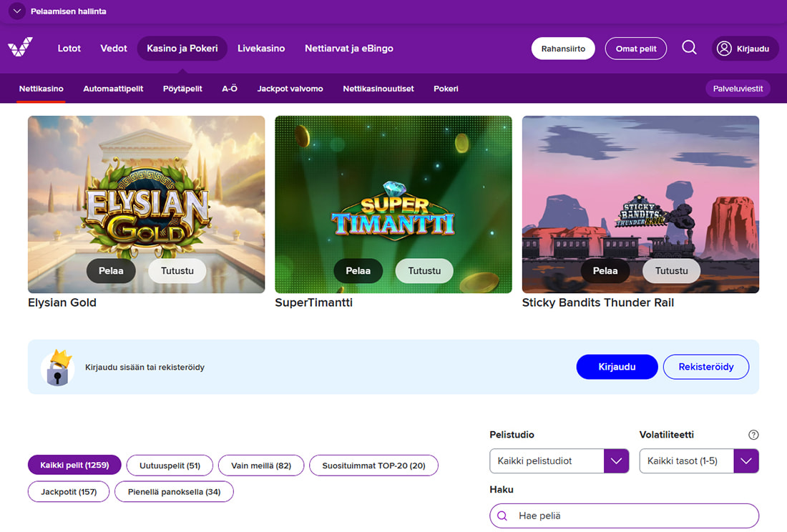Click the Pelistudio label
This screenshot has height=532, width=787.
coord(512,435)
